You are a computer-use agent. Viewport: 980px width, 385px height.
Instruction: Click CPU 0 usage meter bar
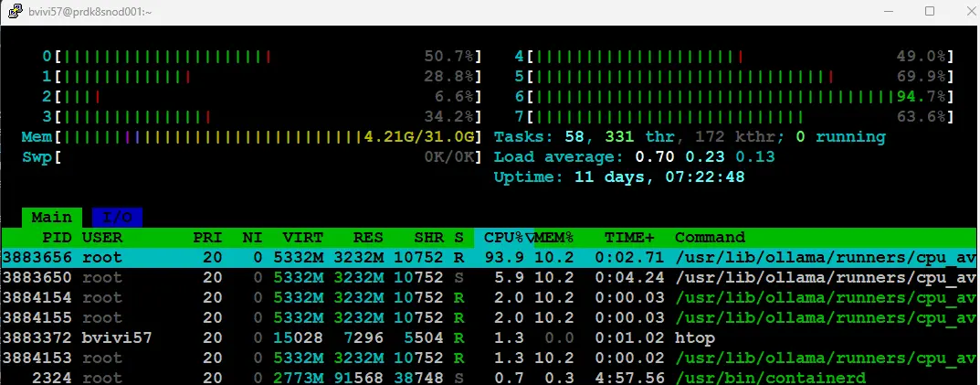pos(262,57)
